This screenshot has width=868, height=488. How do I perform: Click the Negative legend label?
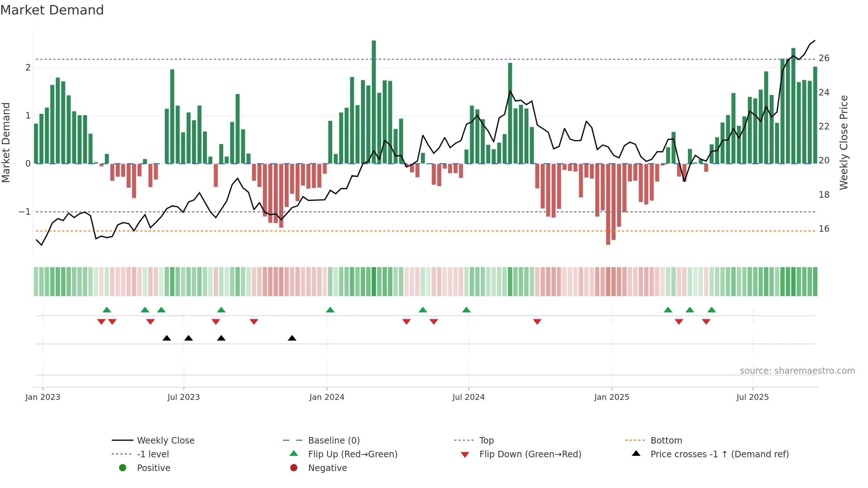pos(328,468)
